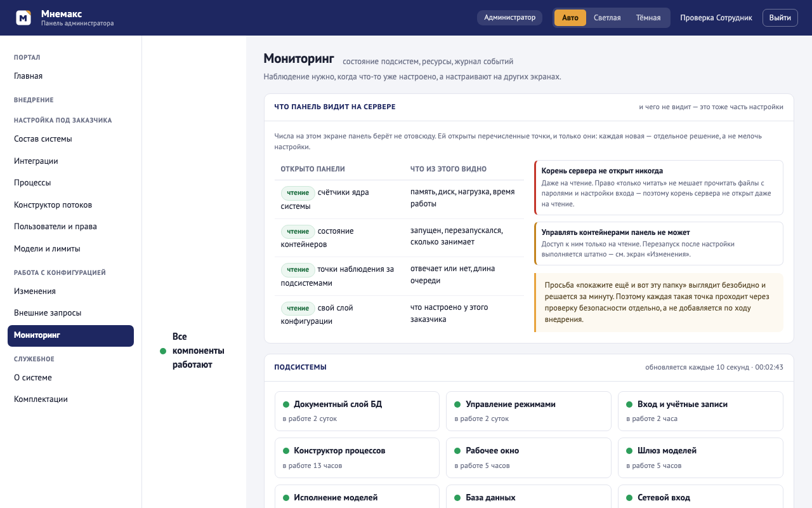The height and width of the screenshot is (508, 812).
Task: Open Главная in the sidebar
Action: tap(70, 76)
